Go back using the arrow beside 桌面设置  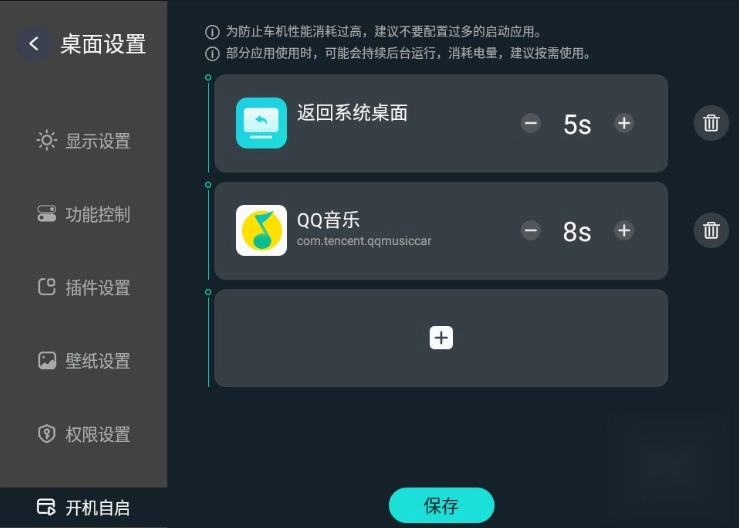[x=34, y=44]
